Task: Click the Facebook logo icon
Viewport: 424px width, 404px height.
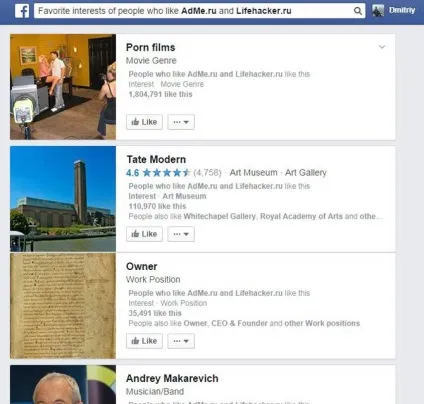Action: tap(22, 11)
